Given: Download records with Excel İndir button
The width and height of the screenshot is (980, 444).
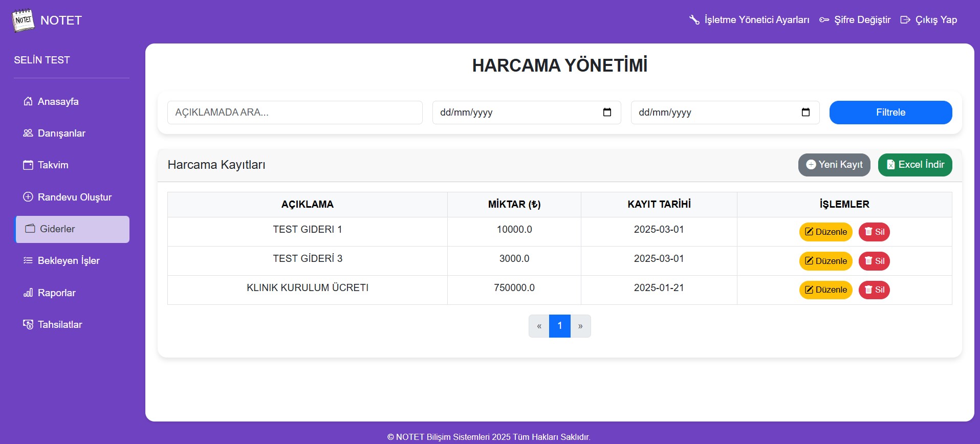Looking at the screenshot, I should (x=915, y=165).
